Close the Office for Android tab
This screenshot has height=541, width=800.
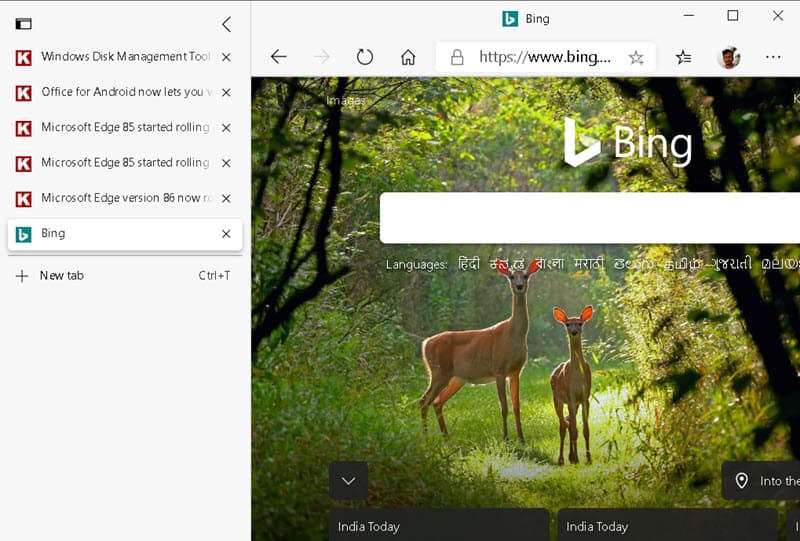(x=226, y=92)
